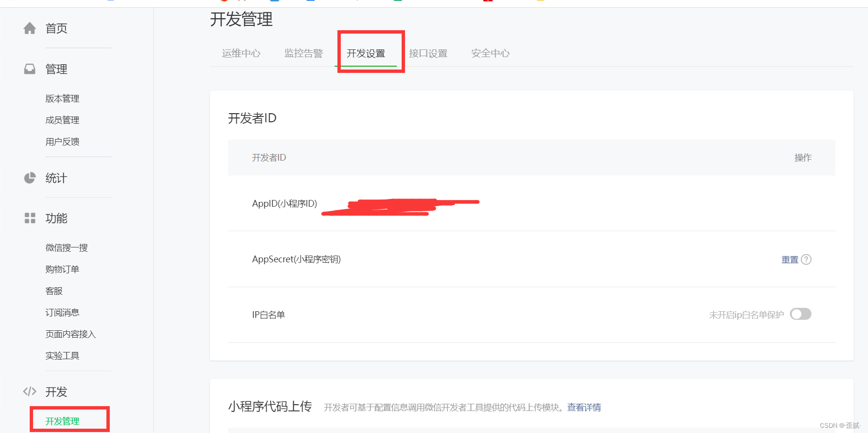Image resolution: width=868 pixels, height=433 pixels.
Task: Select the box icon next to 管理
Action: coord(30,69)
